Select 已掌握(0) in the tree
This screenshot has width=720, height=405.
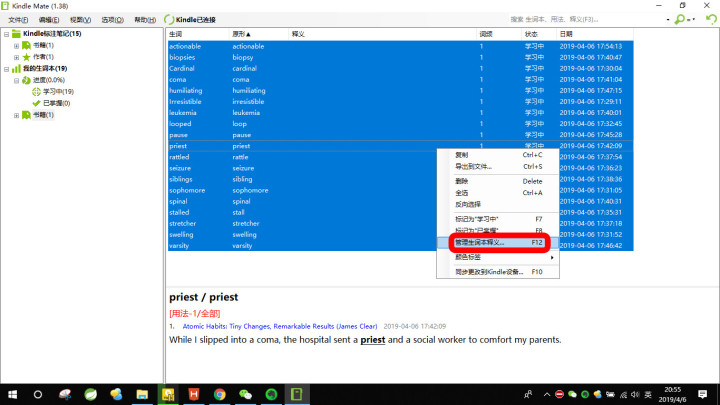[x=56, y=103]
